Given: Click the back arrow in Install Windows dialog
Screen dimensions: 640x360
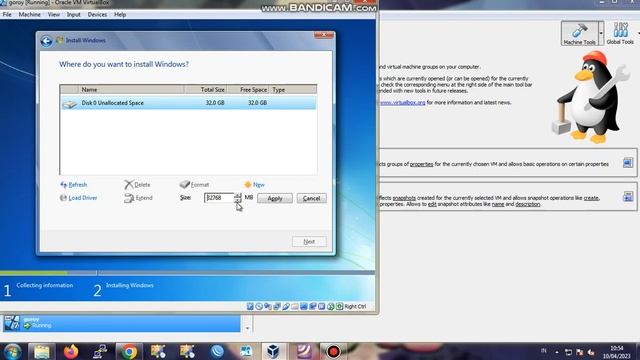Looking at the screenshot, I should tap(46, 41).
